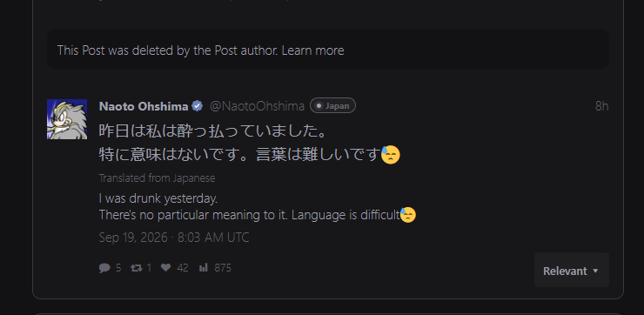
Task: Open the 'Learn more' link
Action: click(313, 50)
